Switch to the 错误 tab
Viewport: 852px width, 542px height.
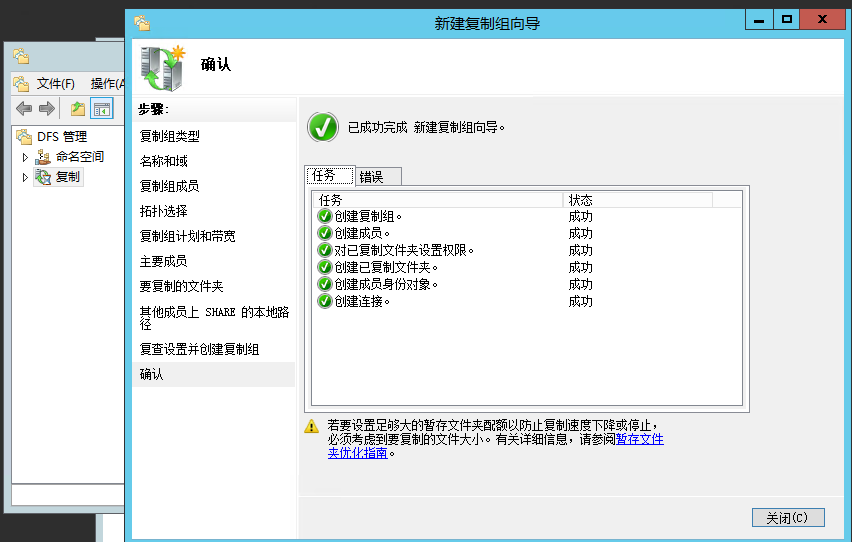coord(378,177)
